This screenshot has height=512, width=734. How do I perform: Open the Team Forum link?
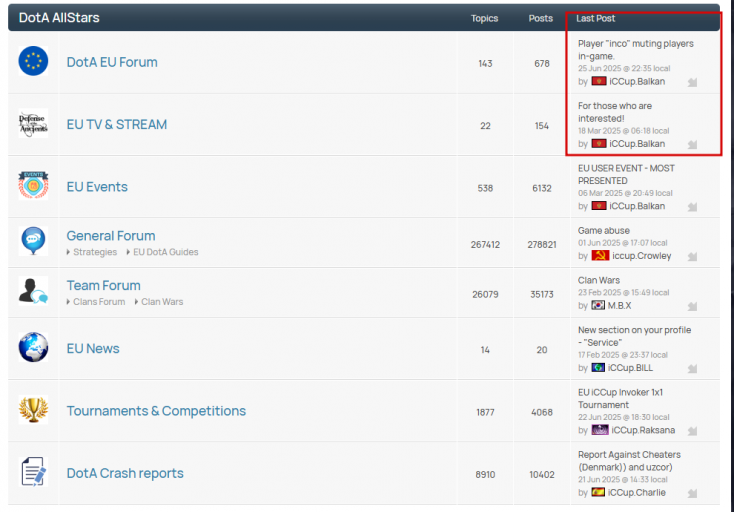(103, 285)
